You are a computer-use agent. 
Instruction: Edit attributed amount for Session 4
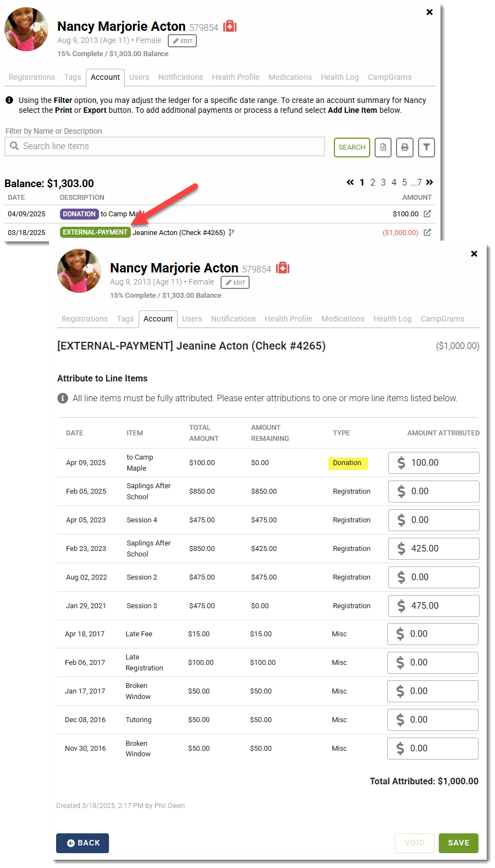click(434, 520)
